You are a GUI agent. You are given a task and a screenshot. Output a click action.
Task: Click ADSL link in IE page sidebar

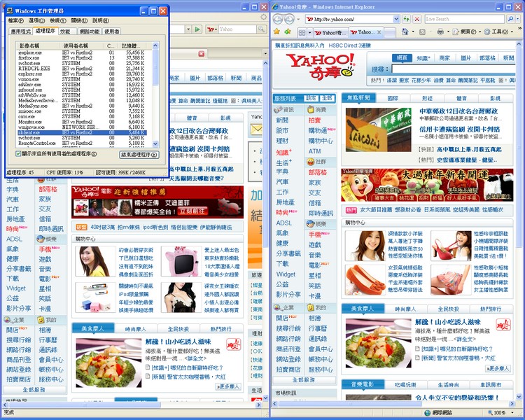tap(283, 223)
